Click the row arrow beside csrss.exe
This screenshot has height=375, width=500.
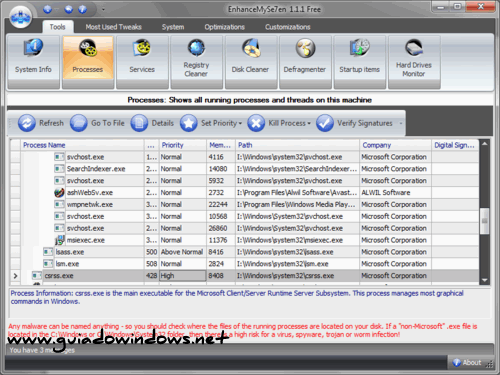15,276
